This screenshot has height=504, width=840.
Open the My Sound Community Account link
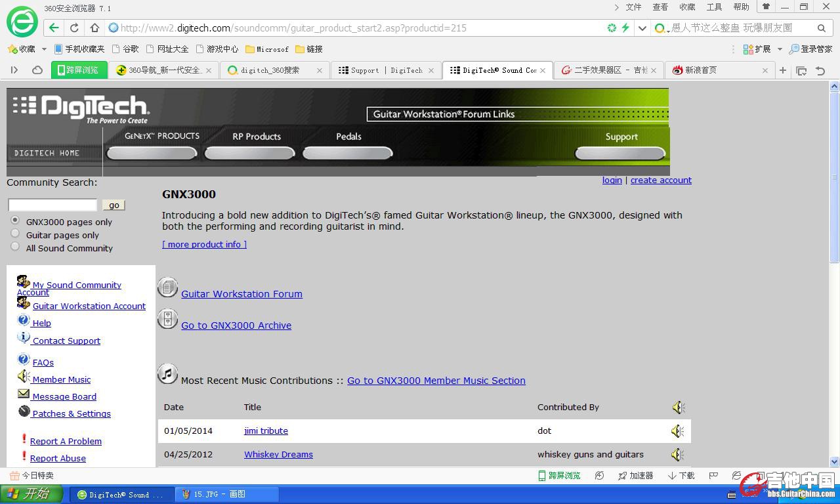coord(77,285)
